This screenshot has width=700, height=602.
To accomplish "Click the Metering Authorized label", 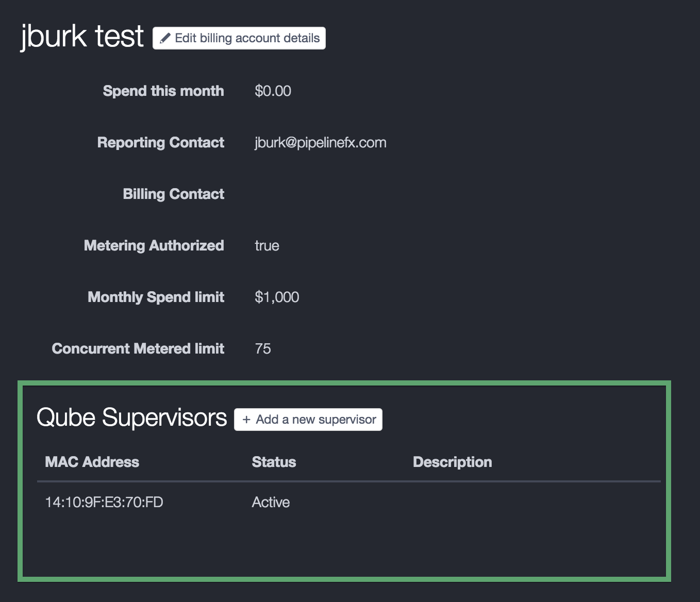I will pyautogui.click(x=154, y=245).
